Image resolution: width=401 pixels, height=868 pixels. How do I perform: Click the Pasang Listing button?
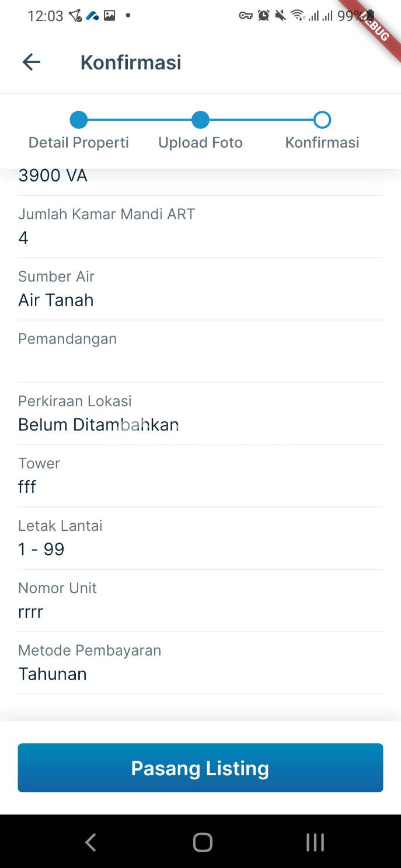[x=200, y=768]
